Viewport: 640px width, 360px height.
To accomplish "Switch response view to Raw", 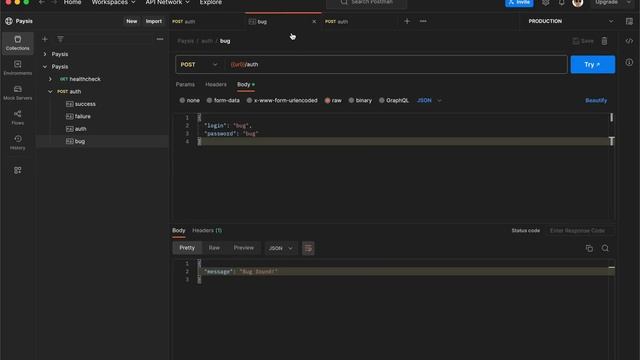I will tap(214, 248).
